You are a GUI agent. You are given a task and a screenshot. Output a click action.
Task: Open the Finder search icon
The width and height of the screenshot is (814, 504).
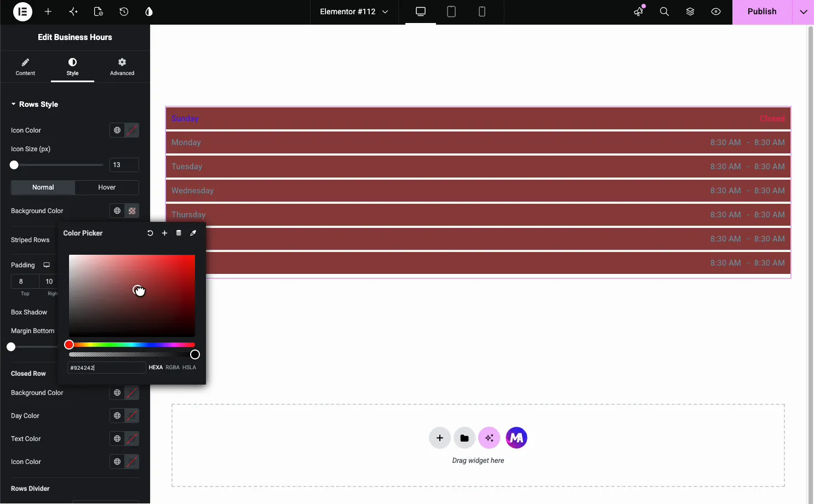(x=664, y=12)
